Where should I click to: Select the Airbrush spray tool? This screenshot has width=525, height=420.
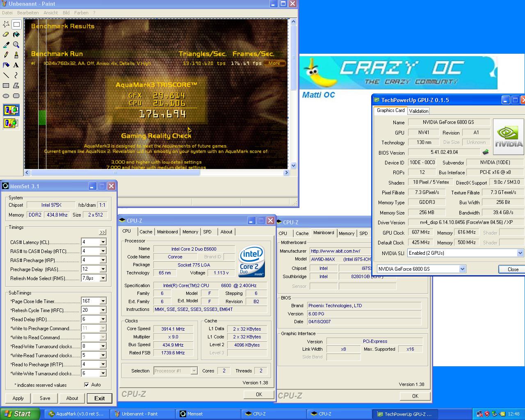pos(6,65)
